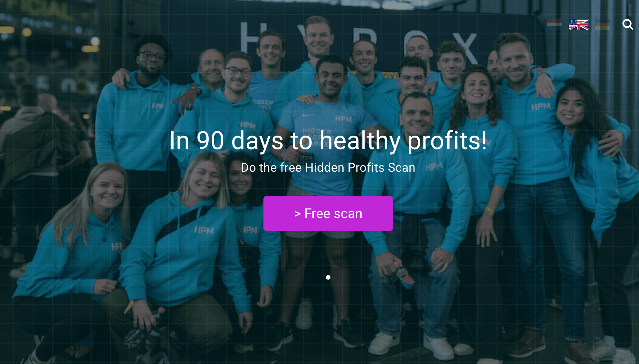
Task: Select the US/UK English flag
Action: point(578,24)
